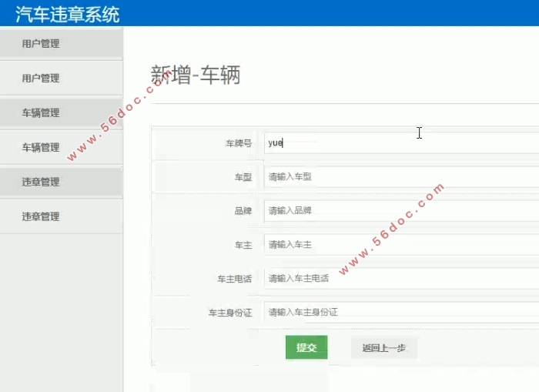The width and height of the screenshot is (539, 392).
Task: Open the darker-shaded 用户管理 section header
Action: point(62,43)
